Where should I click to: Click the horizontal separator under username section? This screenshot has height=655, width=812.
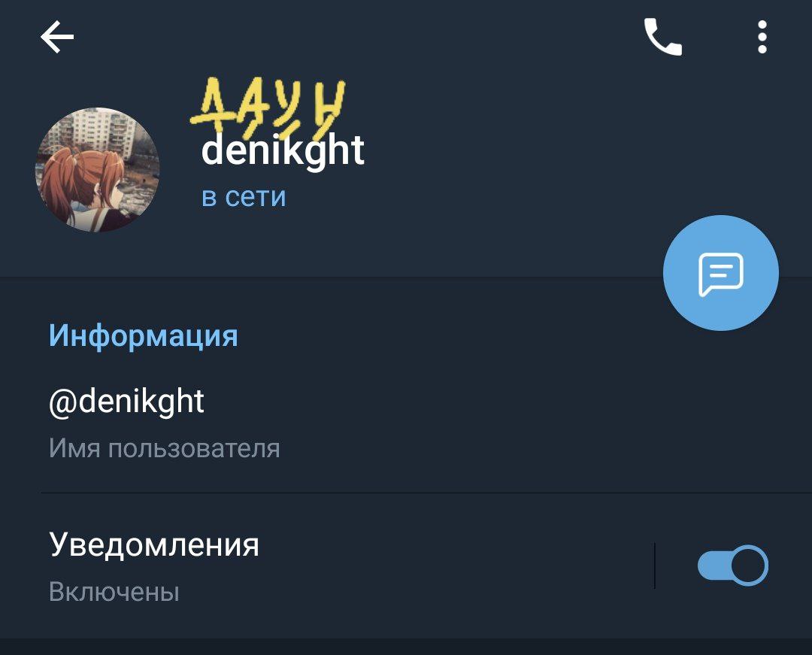pyautogui.click(x=426, y=493)
